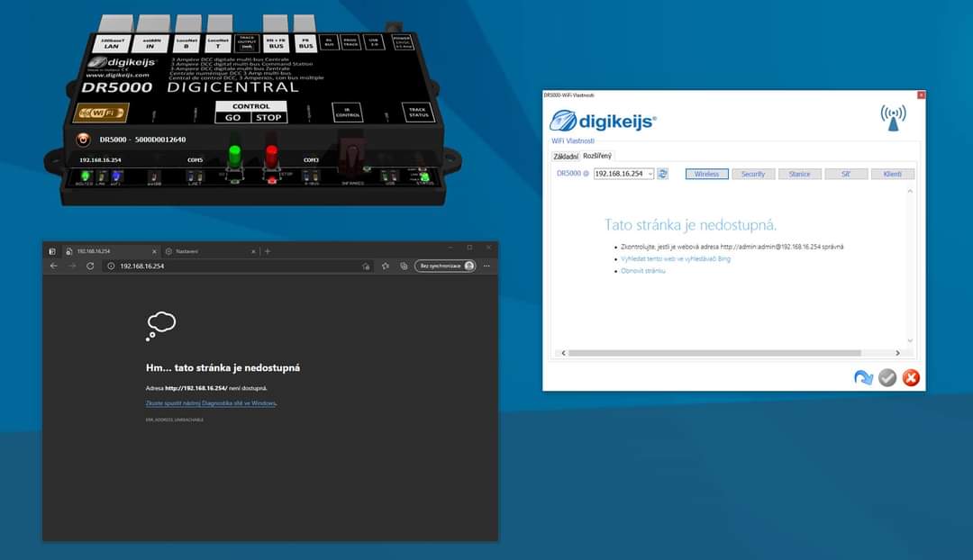Run Windows network diagnostics link
This screenshot has height=560, width=973.
[x=211, y=403]
